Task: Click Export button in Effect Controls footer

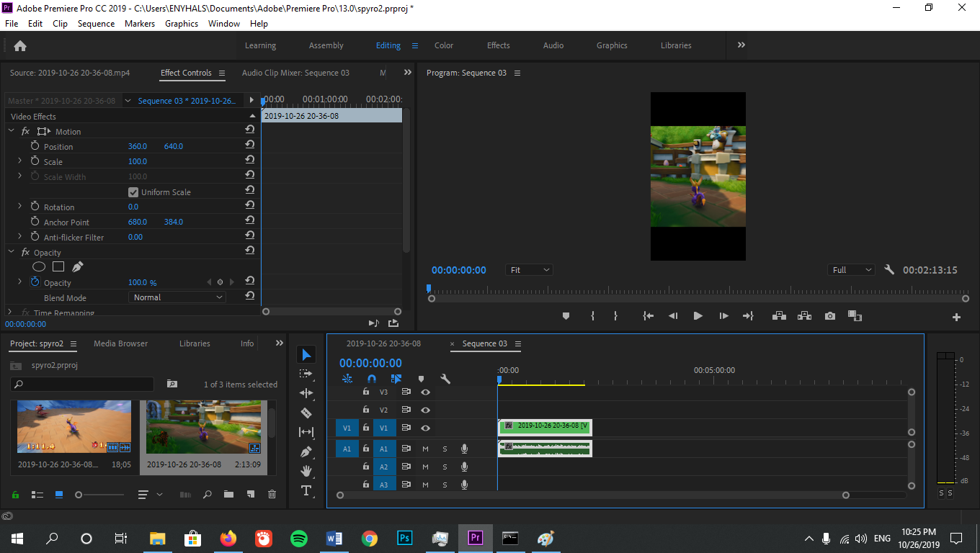Action: (x=393, y=323)
